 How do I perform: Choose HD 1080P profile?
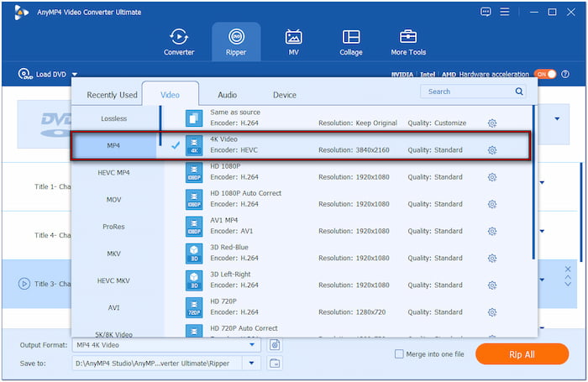click(x=348, y=172)
